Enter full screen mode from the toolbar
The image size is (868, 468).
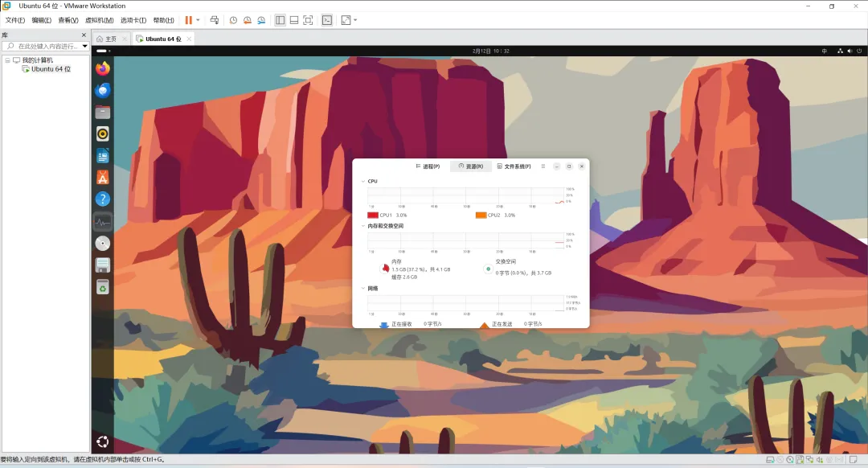point(309,20)
